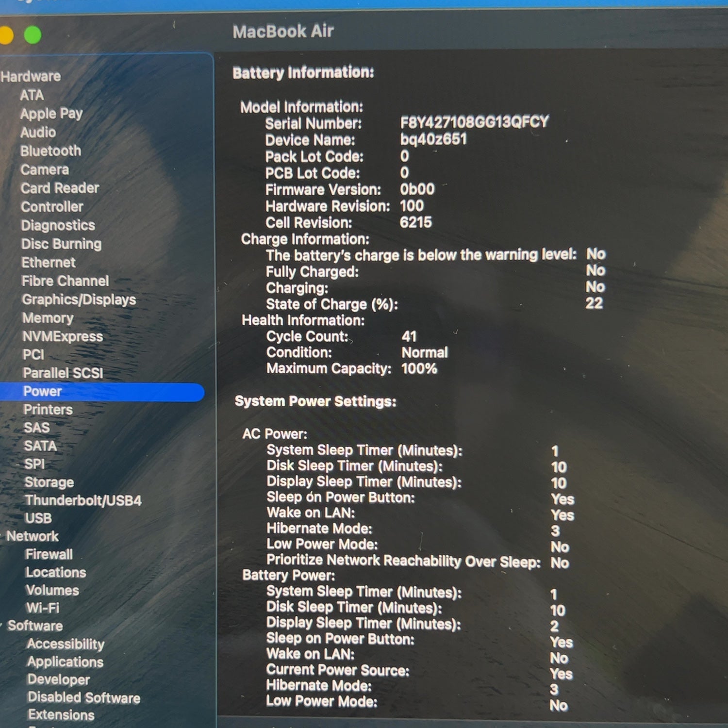Click the Model Information label
Image resolution: width=728 pixels, height=728 pixels.
[301, 107]
